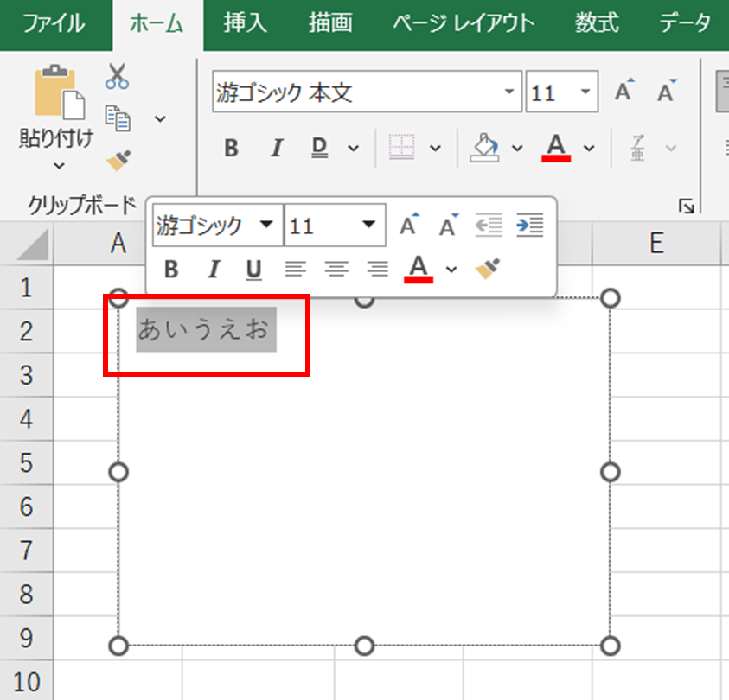The width and height of the screenshot is (729, 700).
Task: Center align text using mini toolbar
Action: pos(336,270)
